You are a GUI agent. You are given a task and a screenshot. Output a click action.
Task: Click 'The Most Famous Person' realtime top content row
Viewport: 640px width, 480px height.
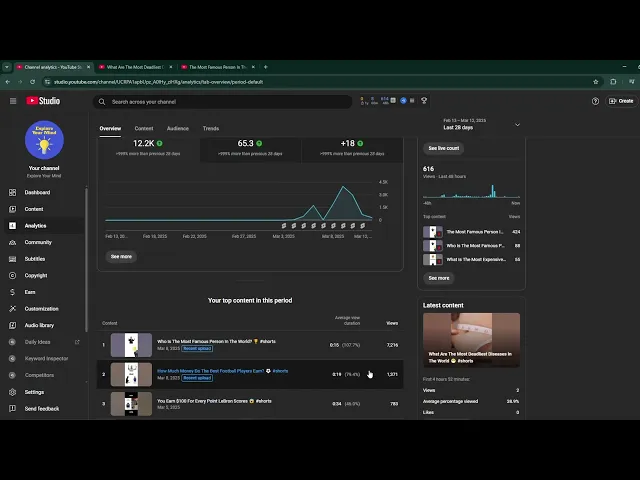coord(471,232)
